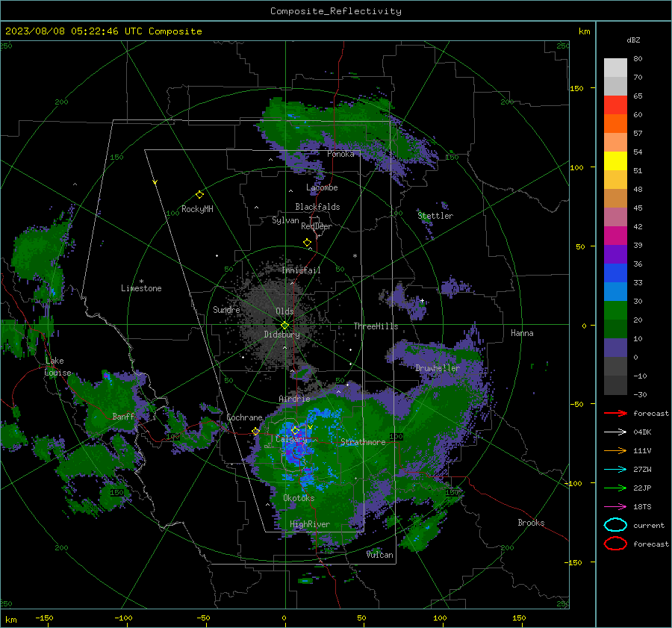Click the magenta 18TS arrow legend icon
This screenshot has height=628, width=672.
point(615,507)
